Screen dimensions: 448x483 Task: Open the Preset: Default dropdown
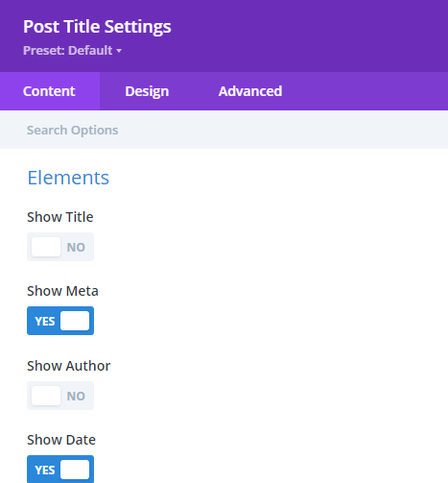click(72, 51)
